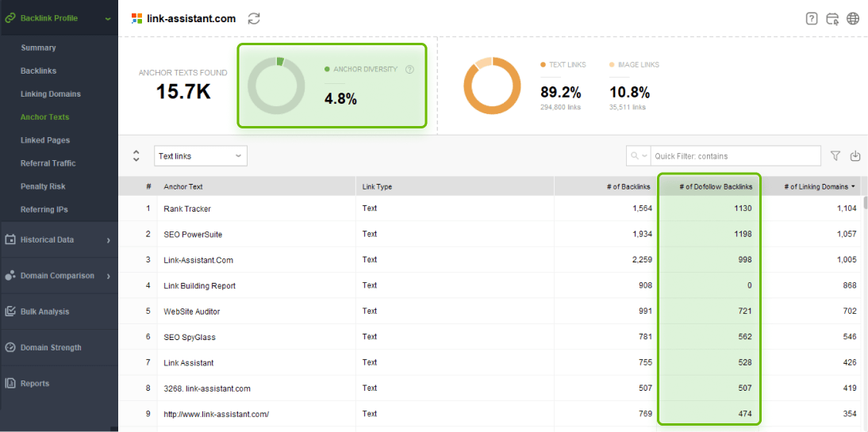Click the export download icon
Viewport: 868px width, 432px height.
click(x=855, y=156)
